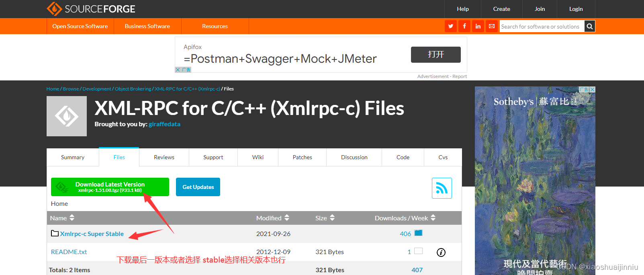Switch to the Patches tab

tap(303, 157)
